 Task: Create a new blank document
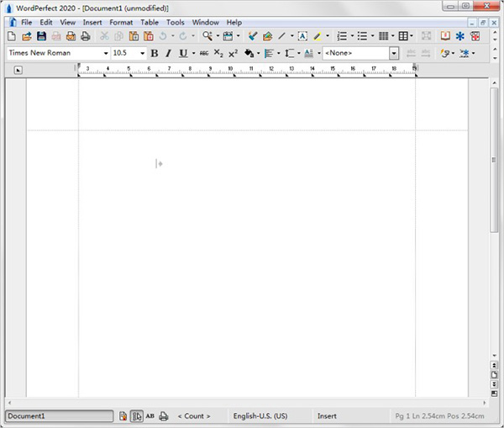coord(11,36)
